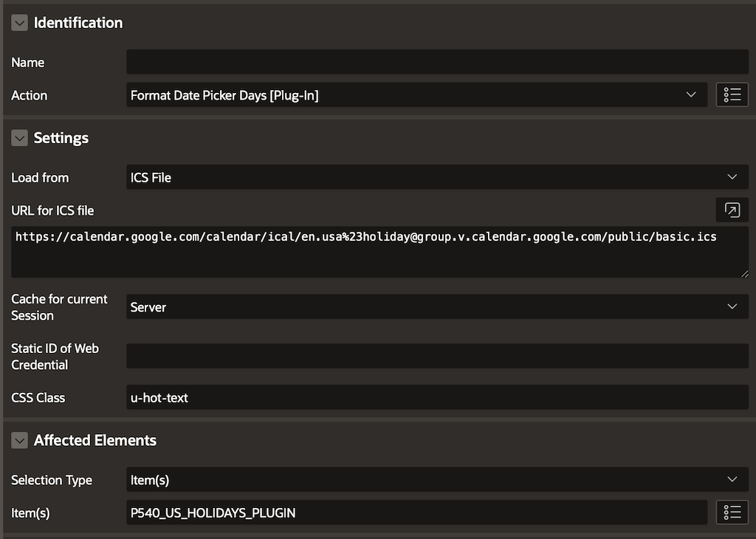Click into the Name text field
Image resolution: width=756 pixels, height=539 pixels.
(x=437, y=62)
